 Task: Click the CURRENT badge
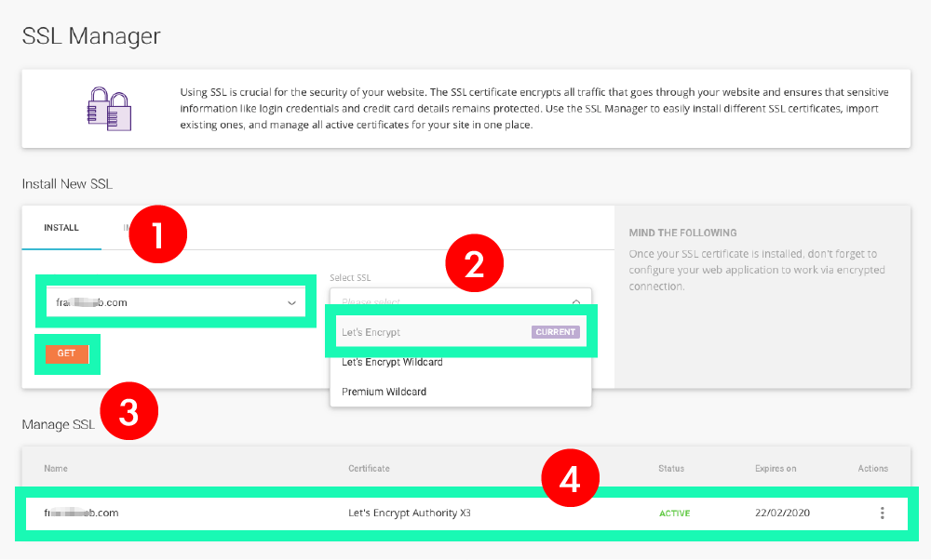click(x=555, y=332)
